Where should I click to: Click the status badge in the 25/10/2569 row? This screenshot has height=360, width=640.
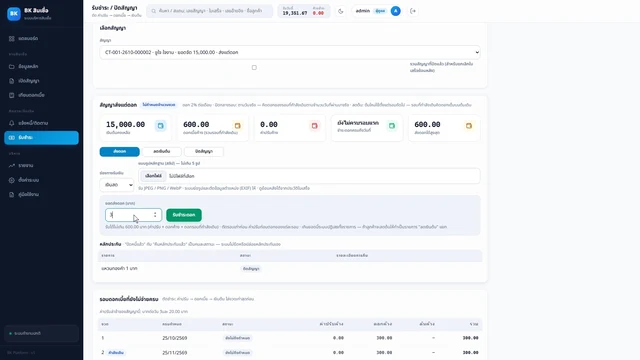point(238,338)
